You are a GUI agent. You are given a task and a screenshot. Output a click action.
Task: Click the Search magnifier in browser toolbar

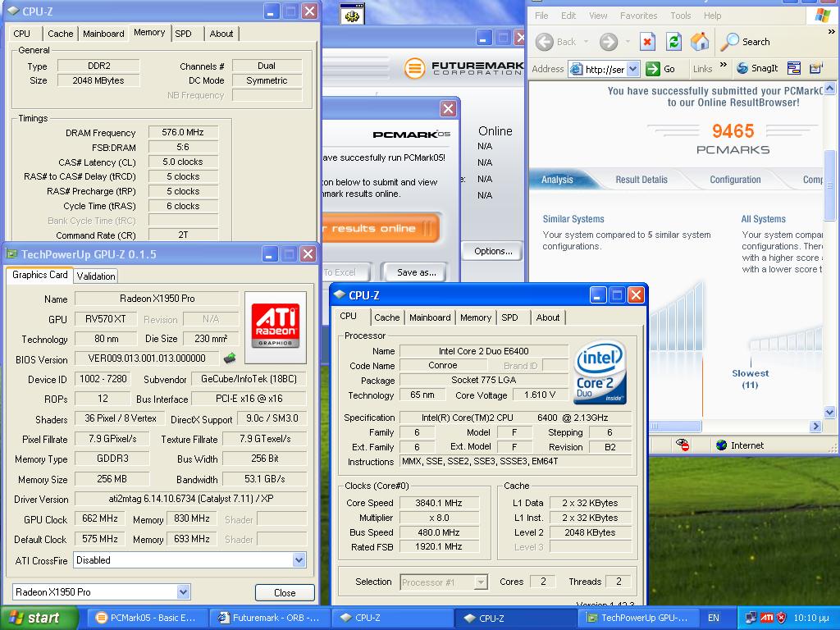coord(729,42)
